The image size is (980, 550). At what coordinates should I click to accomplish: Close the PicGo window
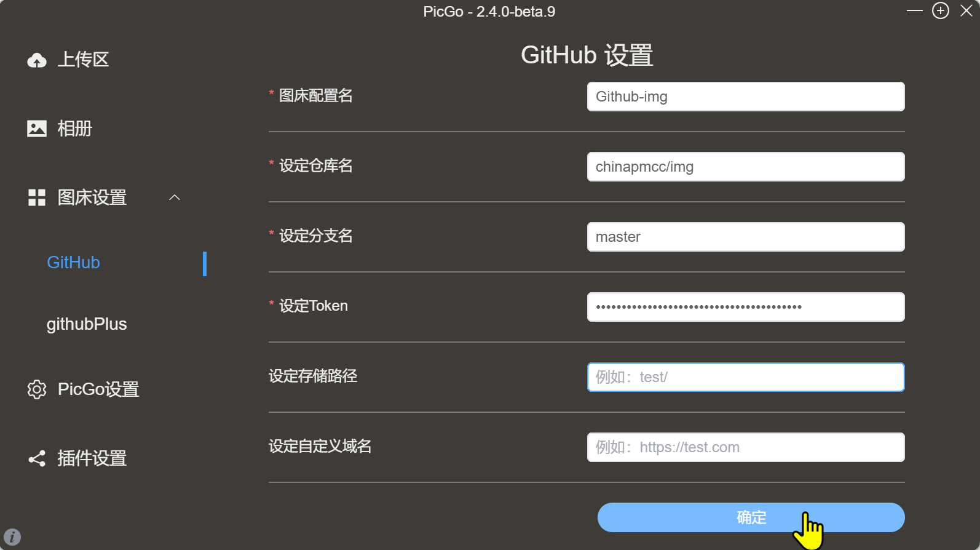966,11
